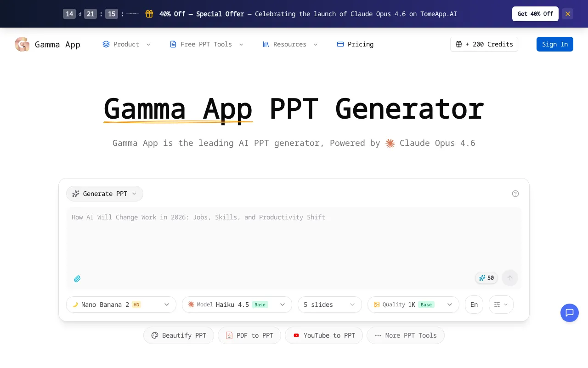Click the paperclip attach file icon
The width and height of the screenshot is (588, 368).
point(77,279)
